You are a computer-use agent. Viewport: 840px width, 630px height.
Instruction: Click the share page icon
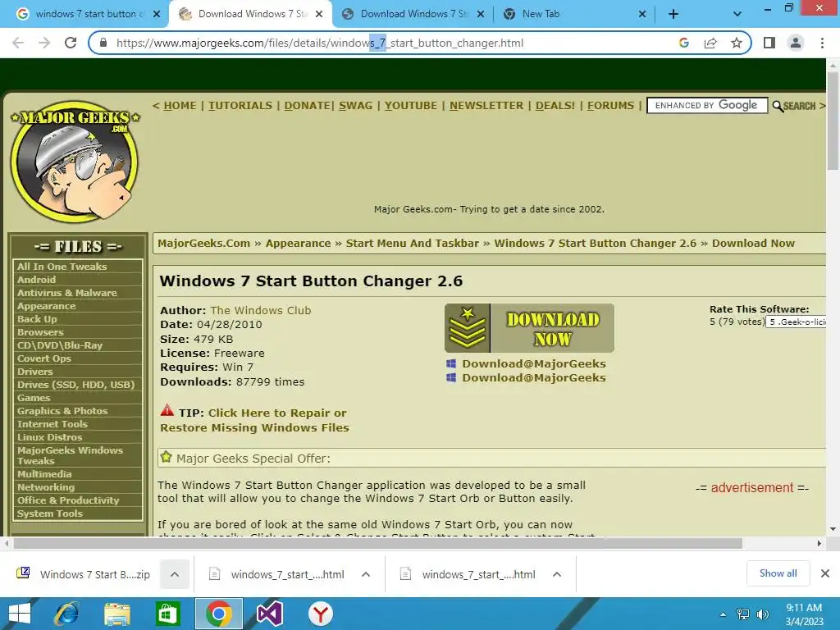(x=710, y=43)
